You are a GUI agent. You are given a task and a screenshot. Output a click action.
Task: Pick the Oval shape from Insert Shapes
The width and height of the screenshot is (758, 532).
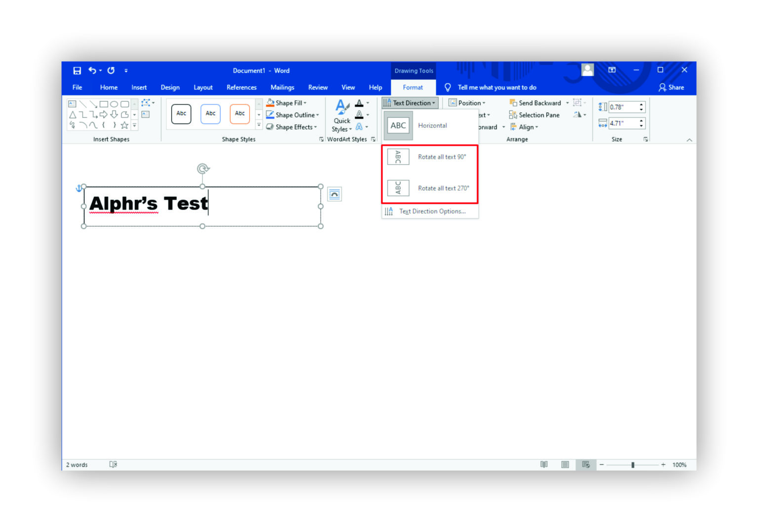[114, 104]
